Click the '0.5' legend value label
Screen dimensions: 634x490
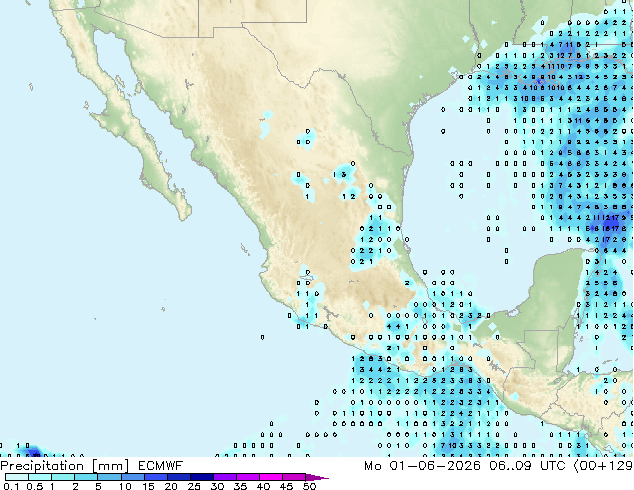[x=35, y=486]
